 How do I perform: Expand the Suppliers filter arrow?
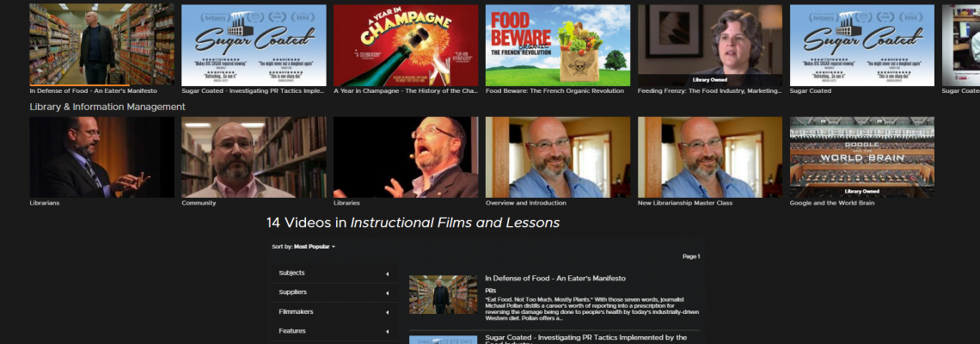click(x=387, y=292)
